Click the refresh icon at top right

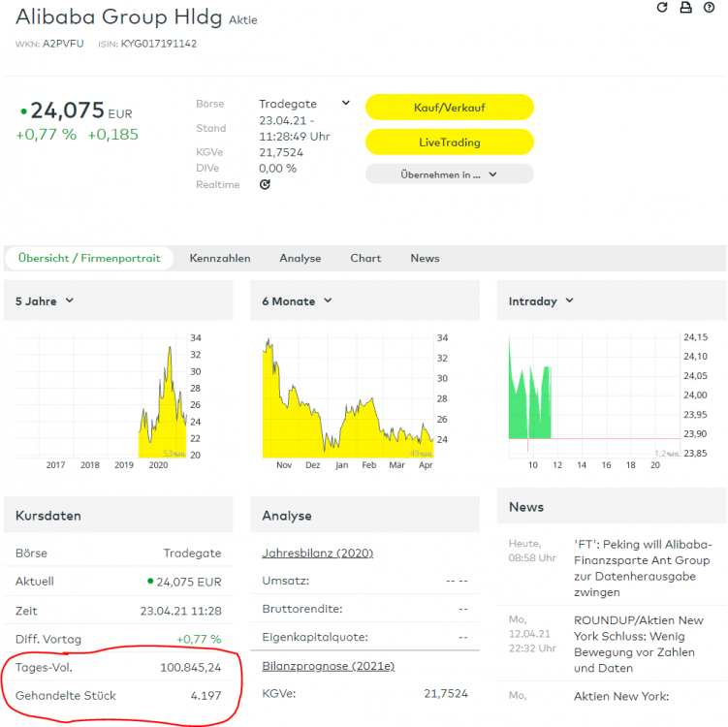click(662, 8)
